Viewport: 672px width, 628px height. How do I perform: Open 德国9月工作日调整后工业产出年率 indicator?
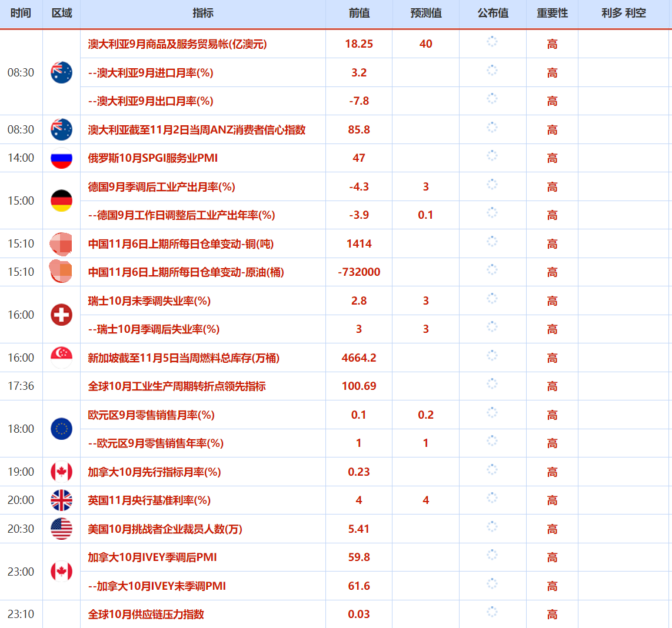[x=181, y=215]
